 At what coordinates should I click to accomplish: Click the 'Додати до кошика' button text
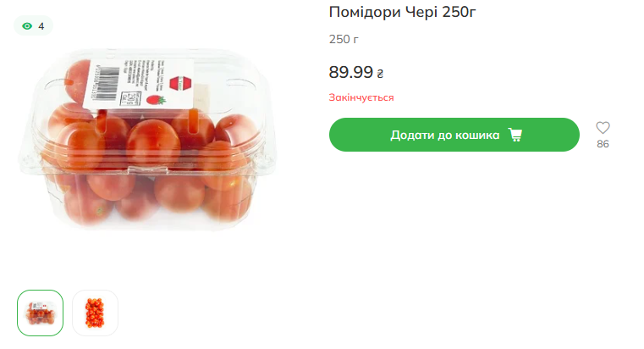tap(445, 135)
